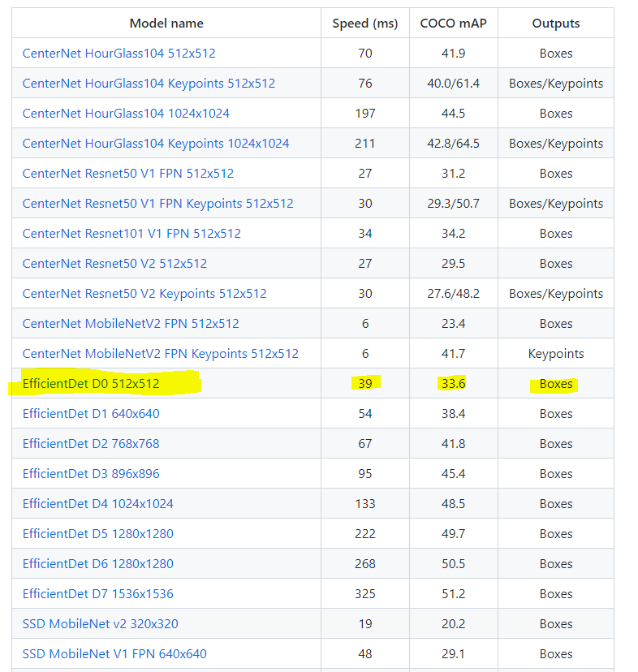Click EfficientDet D1 640x640 link
Image resolution: width=638 pixels, height=672 pixels.
click(x=91, y=413)
